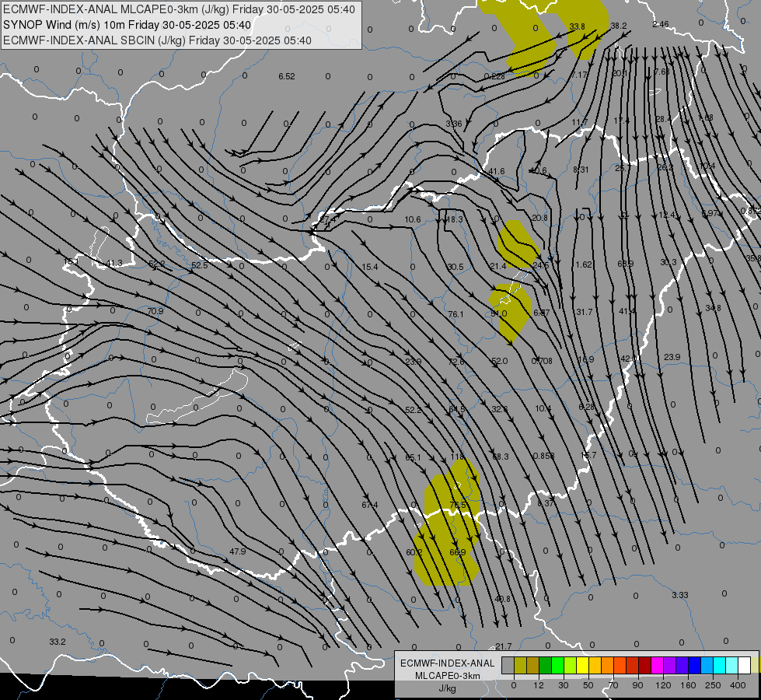Screen dimensions: 761x700
Task: Click the legend scale label 250
Action: (x=713, y=685)
